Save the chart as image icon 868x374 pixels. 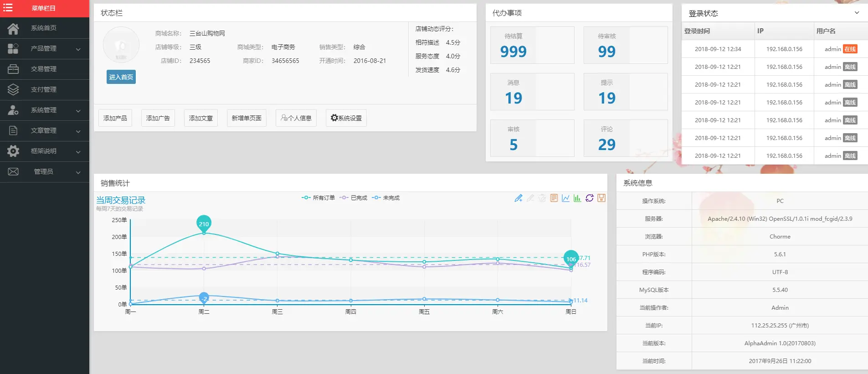601,198
